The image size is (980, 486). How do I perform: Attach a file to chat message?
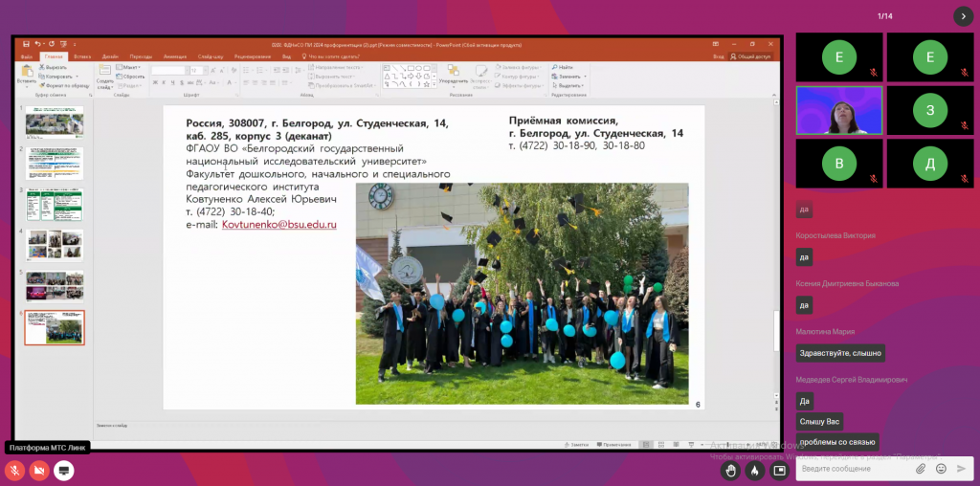tap(921, 469)
